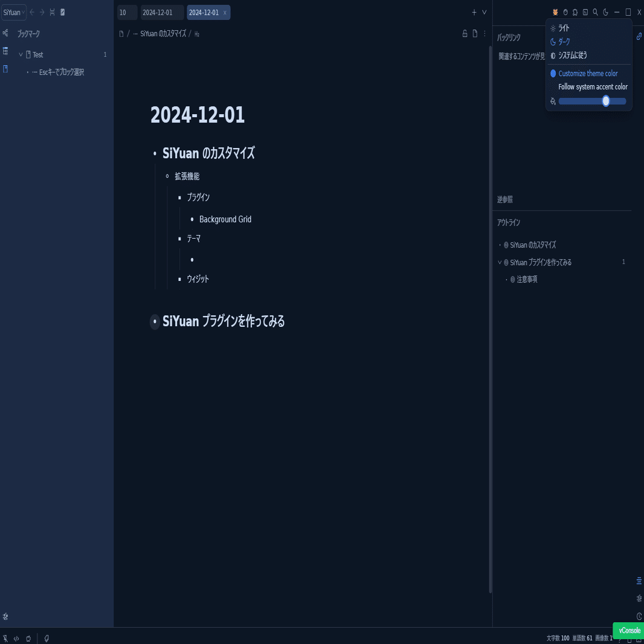The height and width of the screenshot is (644, 644).
Task: Collapse outline item 'SiYuan プラグインを作ってみる'
Action: (x=500, y=262)
